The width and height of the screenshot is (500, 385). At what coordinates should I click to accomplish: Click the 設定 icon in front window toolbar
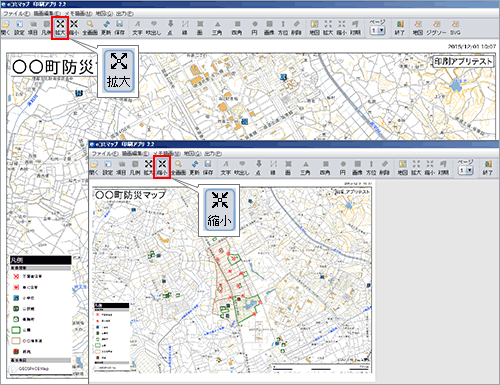click(x=108, y=168)
